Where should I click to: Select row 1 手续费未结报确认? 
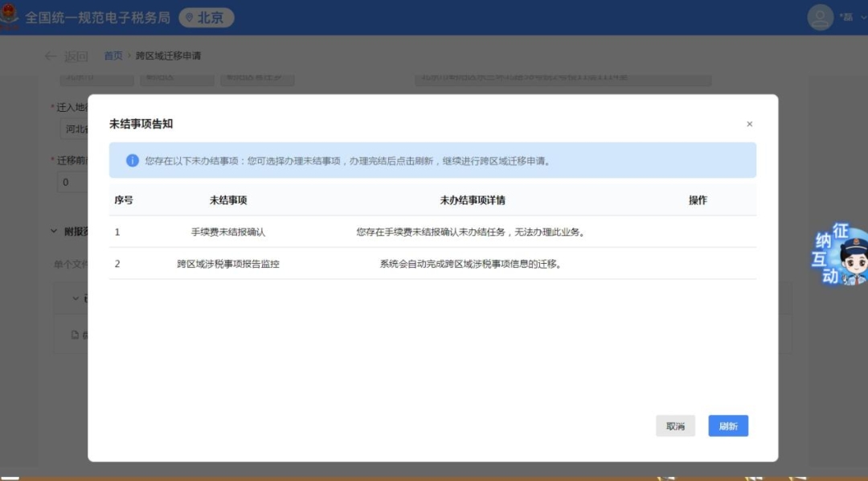(x=227, y=232)
